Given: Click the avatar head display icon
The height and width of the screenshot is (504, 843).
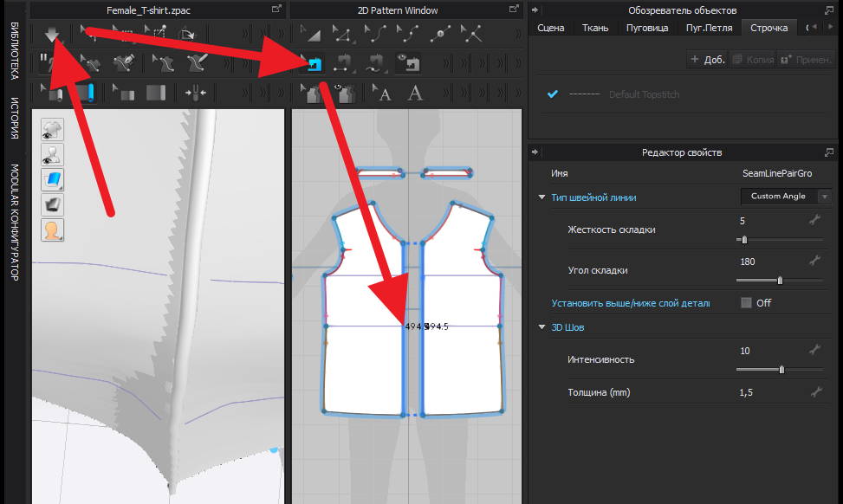Looking at the screenshot, I should [x=52, y=229].
